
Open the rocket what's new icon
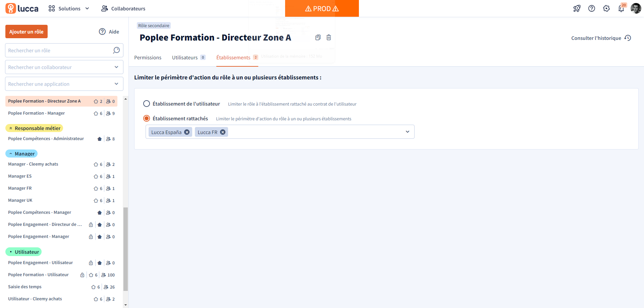coord(577,8)
